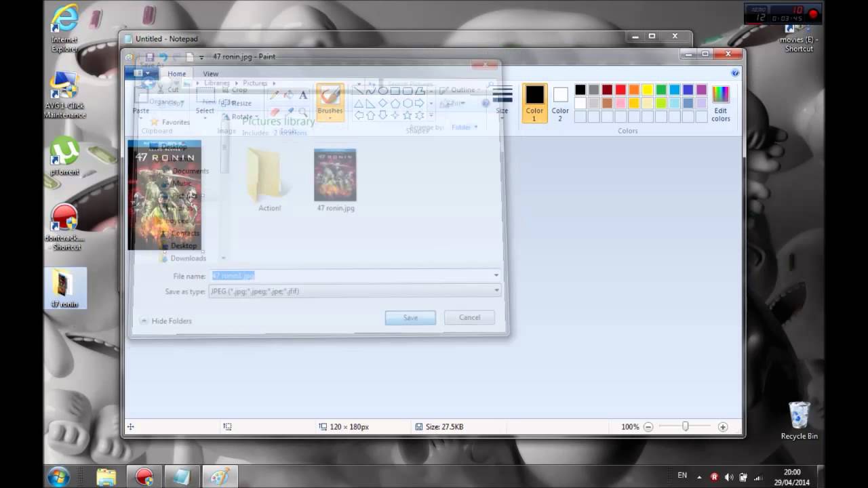This screenshot has width=868, height=488.
Task: Pick the pink palette swatch
Action: point(620,103)
